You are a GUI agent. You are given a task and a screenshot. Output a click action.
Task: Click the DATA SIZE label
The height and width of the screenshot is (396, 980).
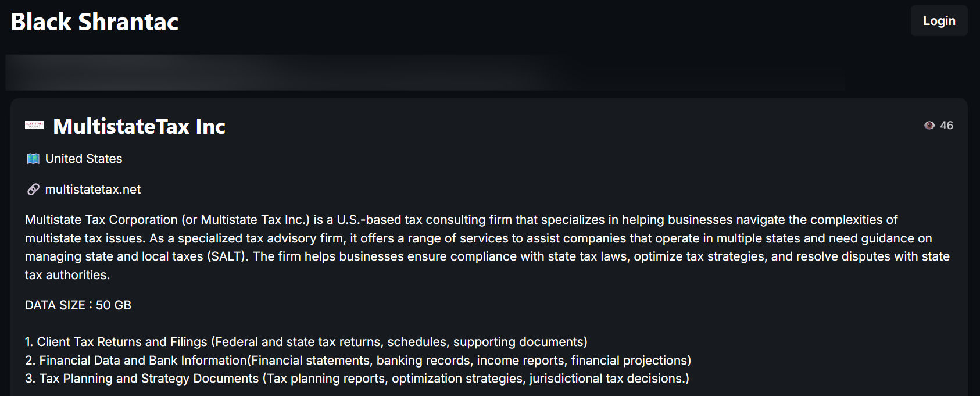[55, 305]
